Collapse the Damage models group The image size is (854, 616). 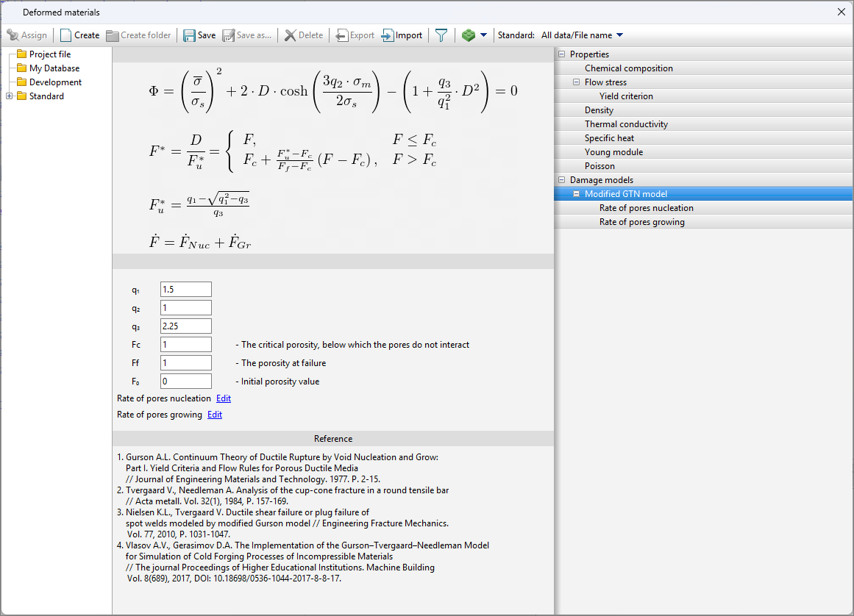tap(562, 180)
